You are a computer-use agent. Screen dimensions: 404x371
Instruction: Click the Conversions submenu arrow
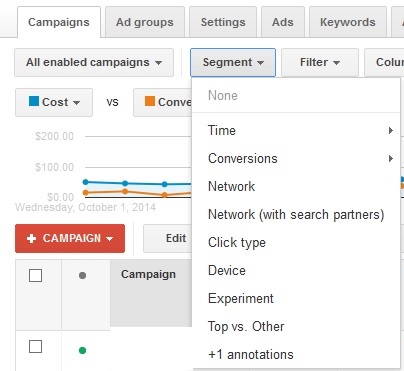(391, 158)
